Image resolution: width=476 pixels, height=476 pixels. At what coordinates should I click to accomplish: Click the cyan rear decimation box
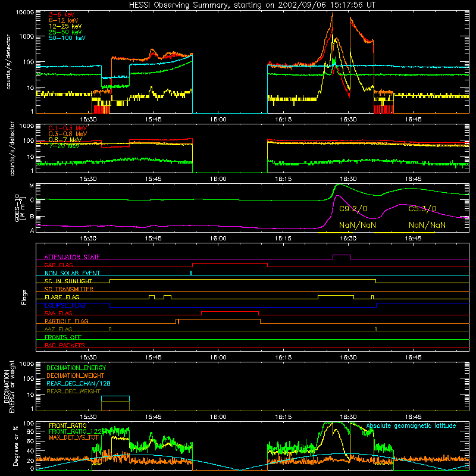click(115, 399)
